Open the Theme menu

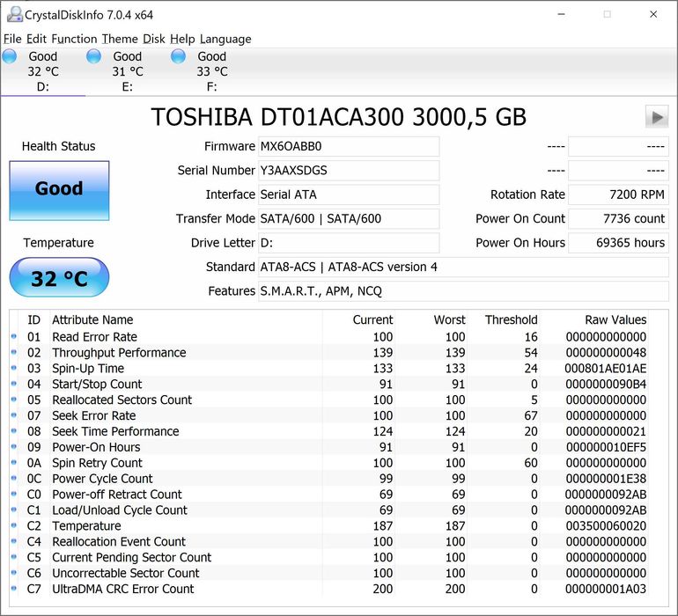coord(120,39)
